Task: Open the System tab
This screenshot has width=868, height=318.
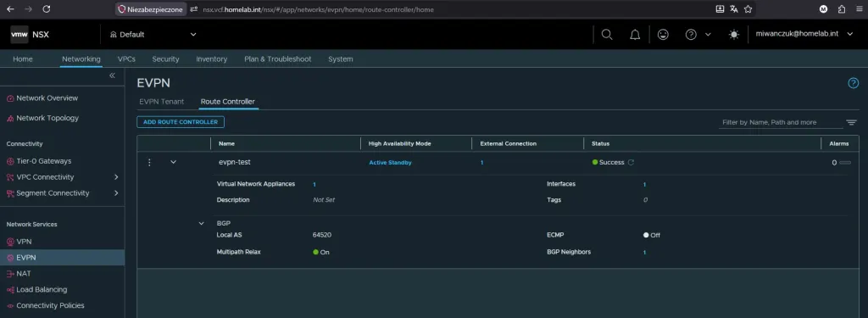Action: click(x=341, y=59)
